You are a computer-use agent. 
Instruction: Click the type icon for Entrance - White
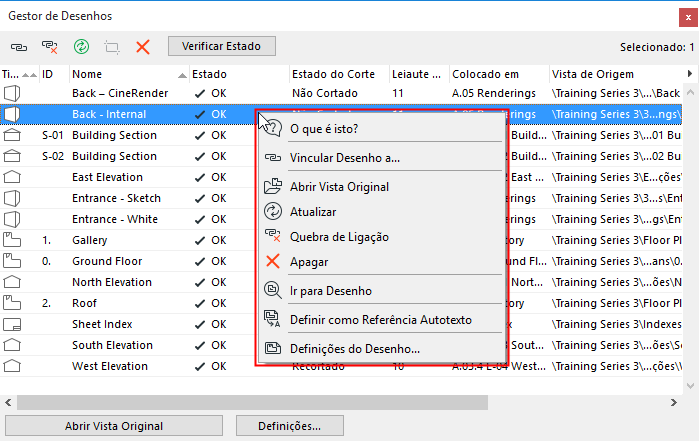(x=12, y=219)
